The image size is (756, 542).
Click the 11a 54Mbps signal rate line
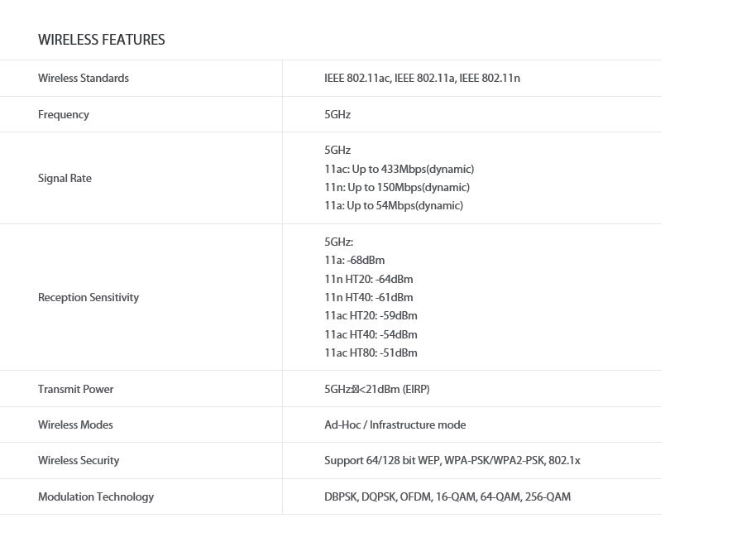394,206
